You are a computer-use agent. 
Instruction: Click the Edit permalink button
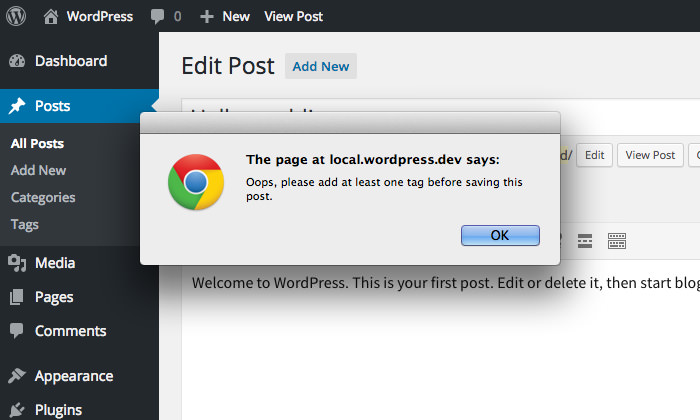594,155
